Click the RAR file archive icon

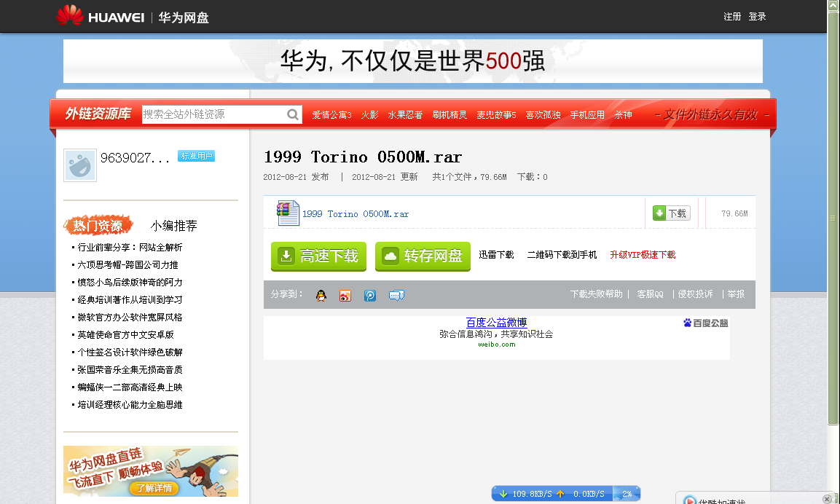pos(288,213)
